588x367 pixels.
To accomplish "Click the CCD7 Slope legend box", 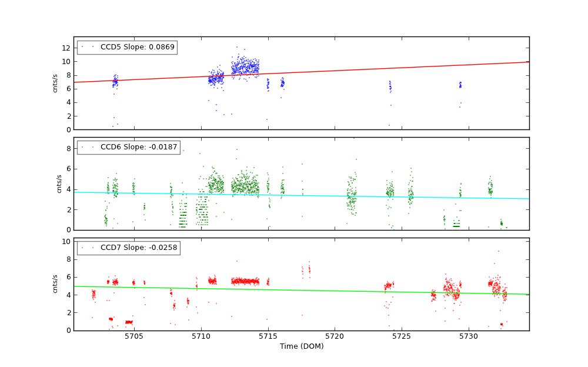I will [128, 248].
